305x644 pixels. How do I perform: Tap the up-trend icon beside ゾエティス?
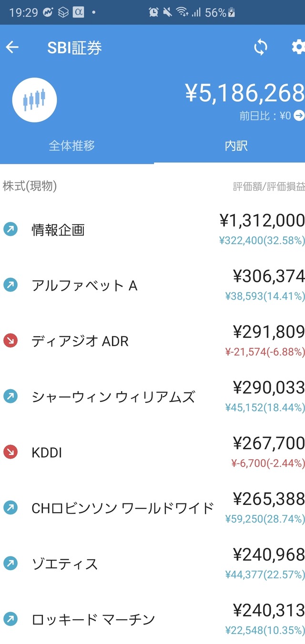coord(10,563)
